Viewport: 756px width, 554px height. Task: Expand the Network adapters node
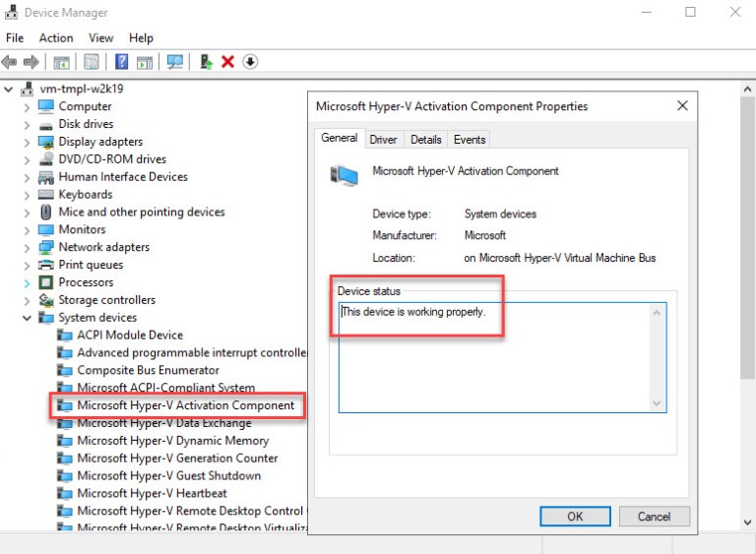pyautogui.click(x=27, y=248)
